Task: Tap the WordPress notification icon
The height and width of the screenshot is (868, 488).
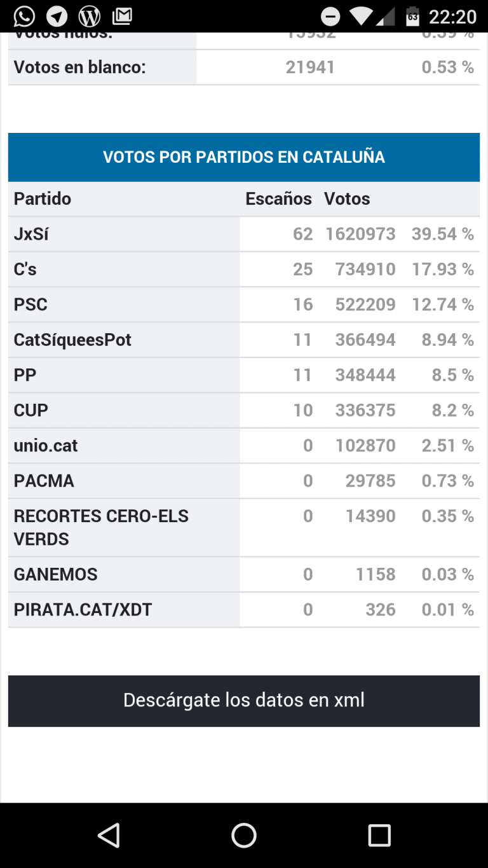Action: coord(90,16)
